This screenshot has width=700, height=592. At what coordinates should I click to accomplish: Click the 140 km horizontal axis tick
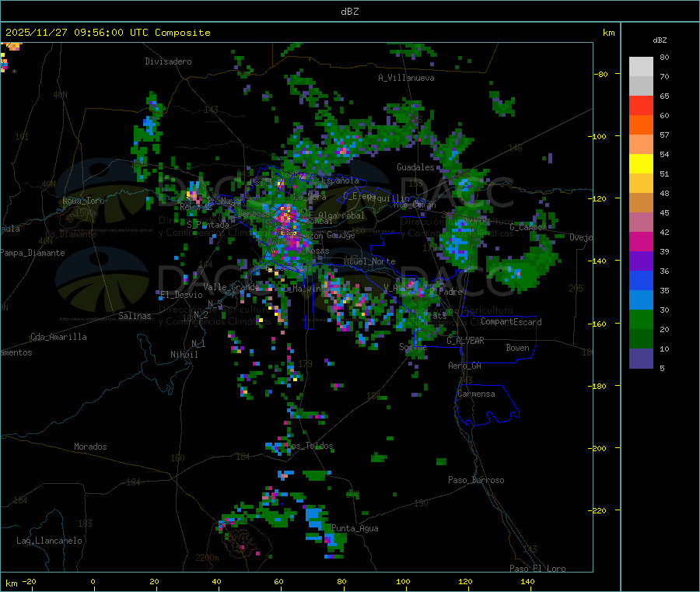(527, 581)
